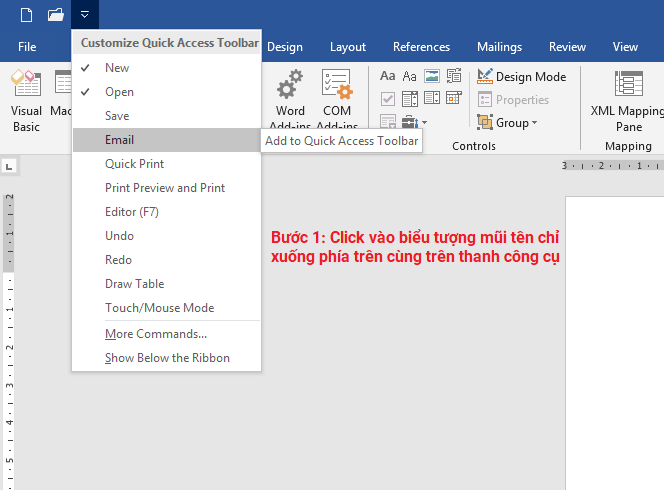Turn on Design Mode
The height and width of the screenshot is (490, 664).
point(521,76)
